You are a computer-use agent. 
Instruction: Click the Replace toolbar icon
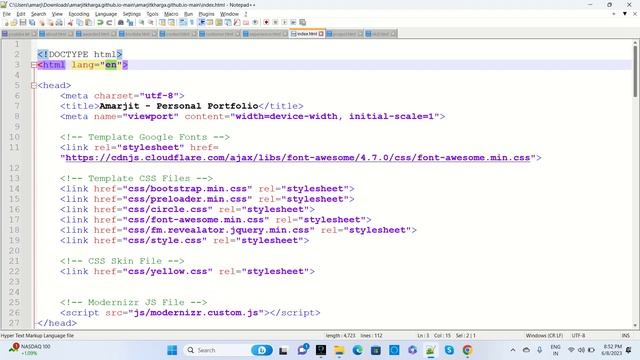[x=130, y=22]
